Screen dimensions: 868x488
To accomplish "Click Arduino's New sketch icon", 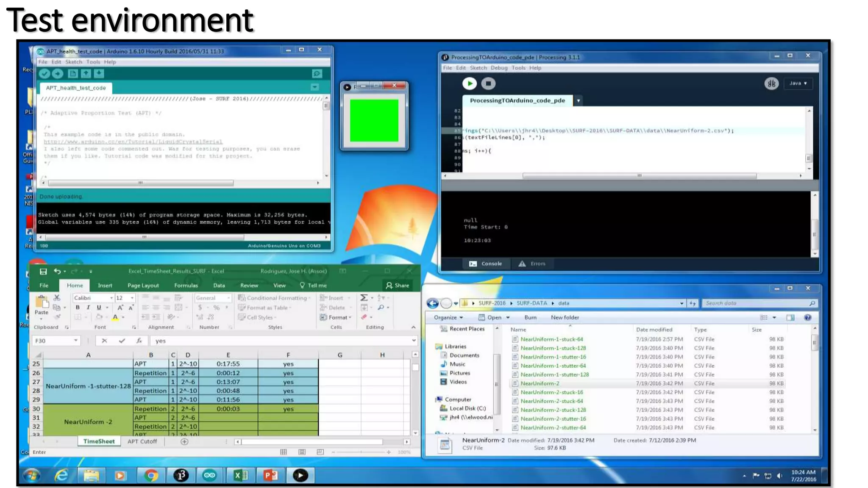I will pyautogui.click(x=73, y=74).
